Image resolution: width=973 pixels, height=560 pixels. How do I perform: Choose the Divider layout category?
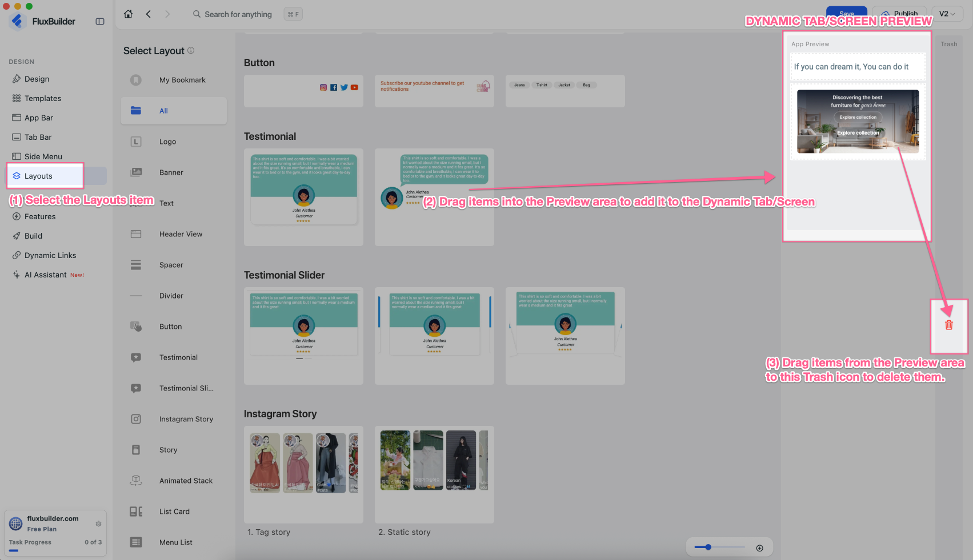tap(174, 296)
